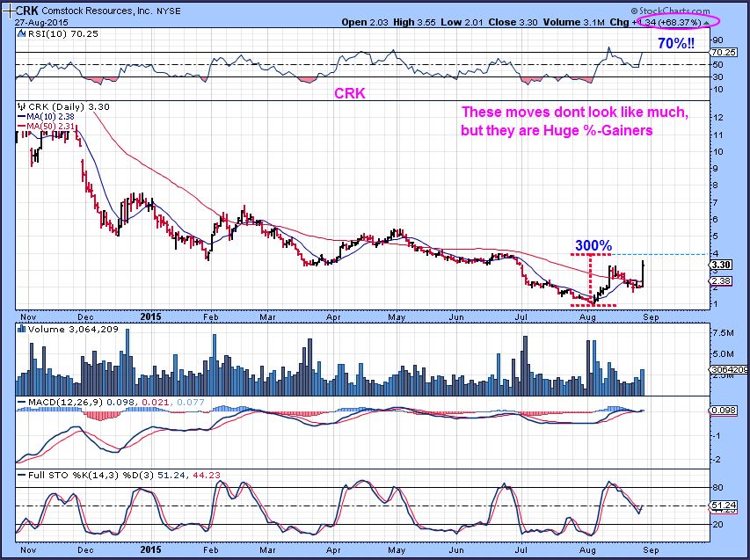Click the magenta CRK annotation label

(x=350, y=93)
